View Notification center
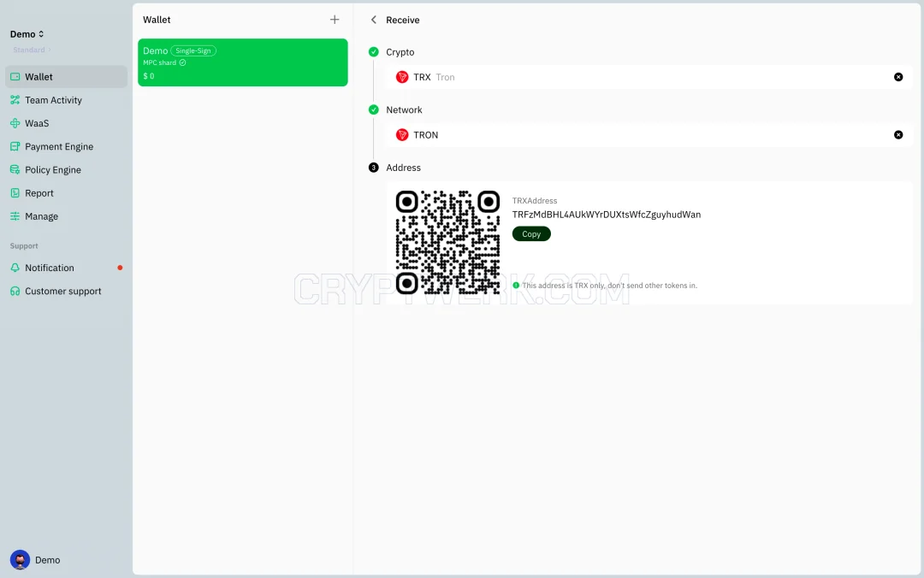The width and height of the screenshot is (924, 578). [66, 268]
